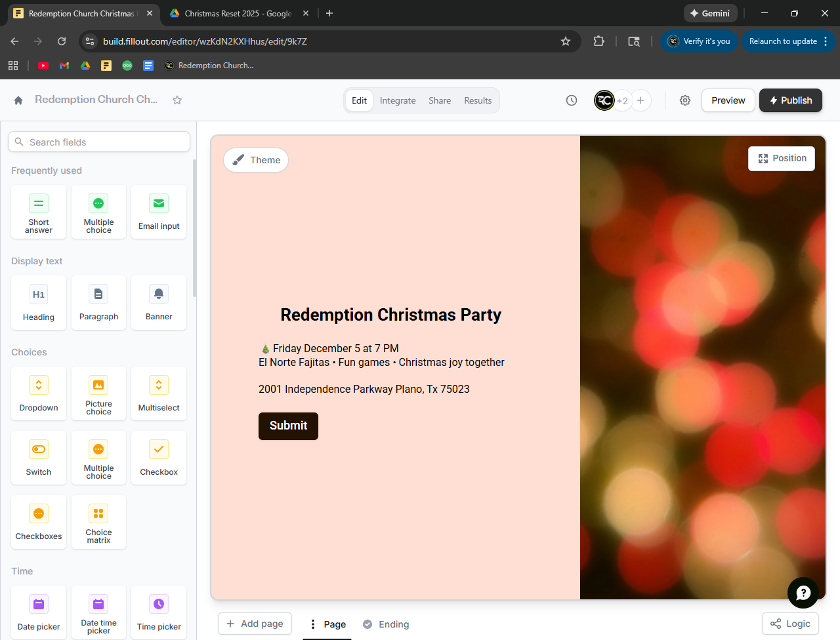The width and height of the screenshot is (840, 640).
Task: Add a Short answer field
Action: pyautogui.click(x=39, y=212)
